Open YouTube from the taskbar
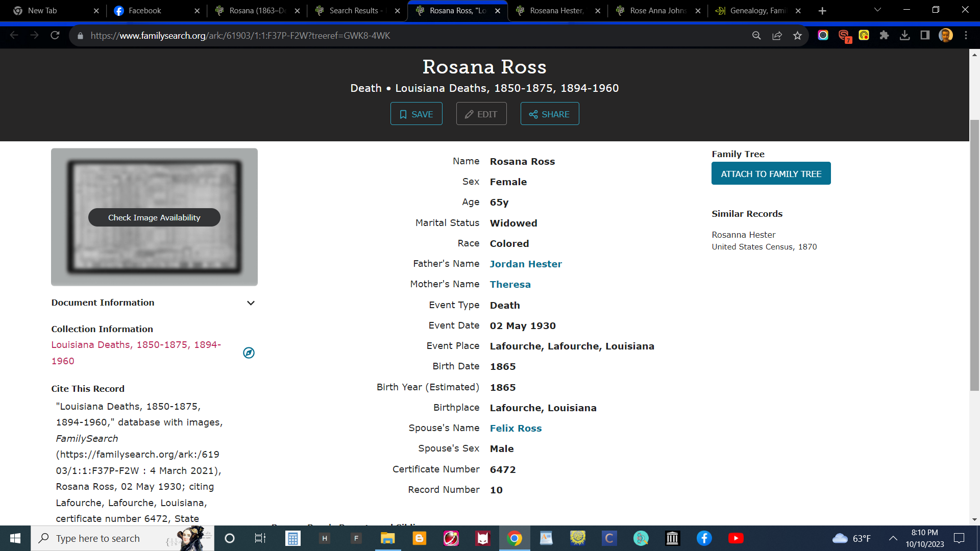This screenshot has width=980, height=551. click(736, 538)
